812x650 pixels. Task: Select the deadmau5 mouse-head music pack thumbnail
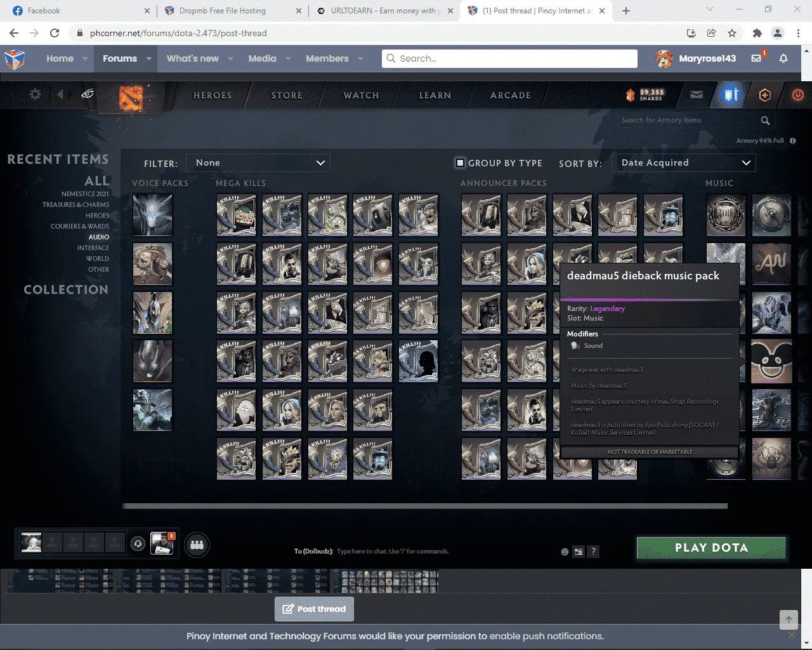coord(771,361)
